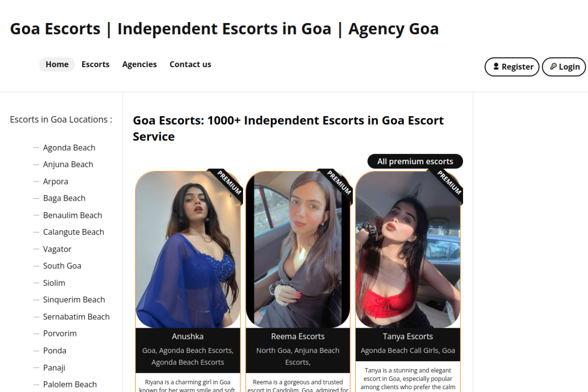Open the Panaji location link
The height and width of the screenshot is (392, 588).
[54, 368]
